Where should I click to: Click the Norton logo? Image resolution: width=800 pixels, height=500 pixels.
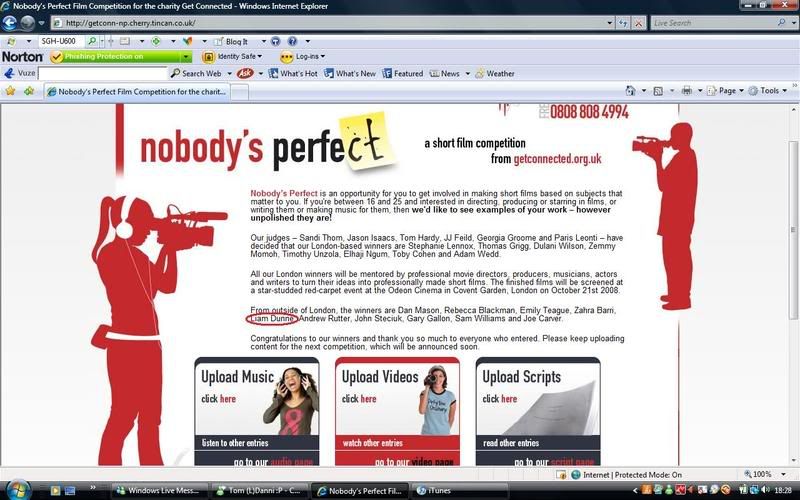coord(22,57)
